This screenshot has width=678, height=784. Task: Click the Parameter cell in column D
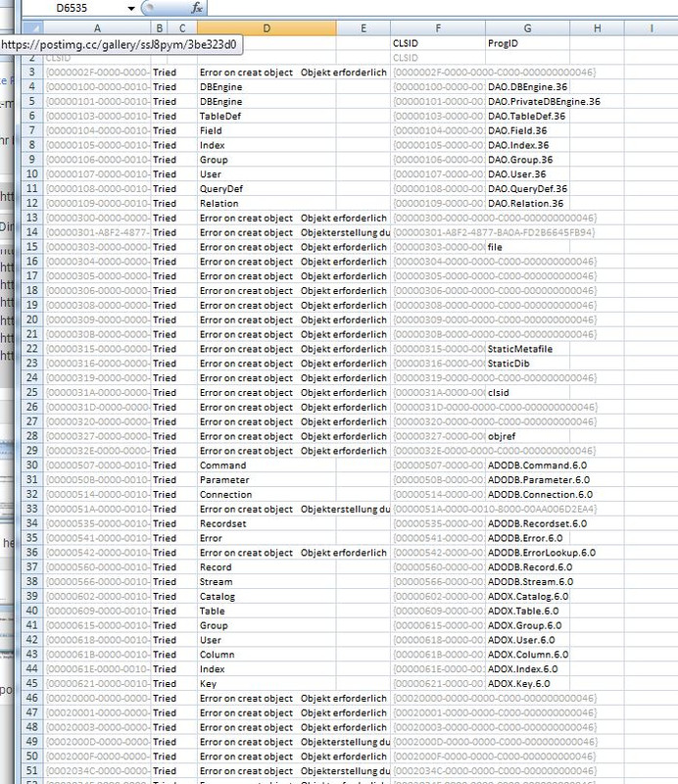tap(266, 480)
